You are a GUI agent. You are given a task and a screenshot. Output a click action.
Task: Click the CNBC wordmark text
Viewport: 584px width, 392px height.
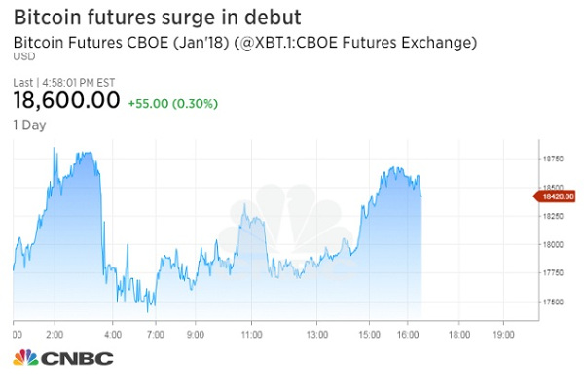coord(76,358)
